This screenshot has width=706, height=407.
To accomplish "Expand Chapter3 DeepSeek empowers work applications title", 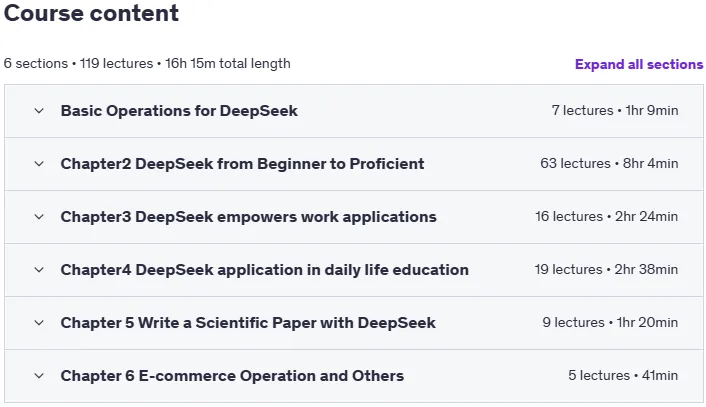I will 249,217.
